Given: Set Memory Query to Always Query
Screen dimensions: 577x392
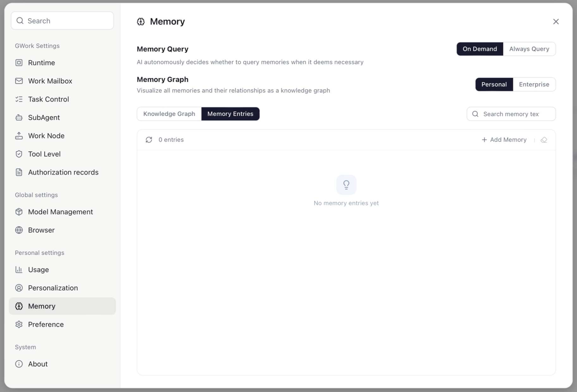Looking at the screenshot, I should point(529,49).
